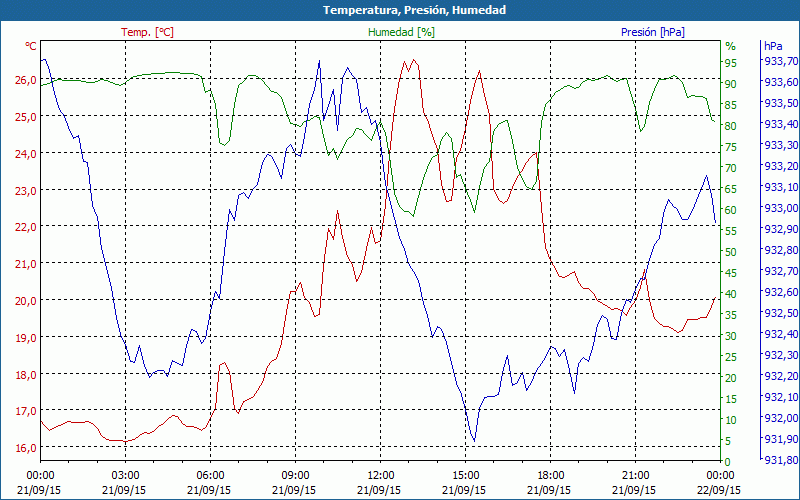Click the '933,00' pressure axis value
Viewport: 800px width, 500px height.
[x=781, y=208]
